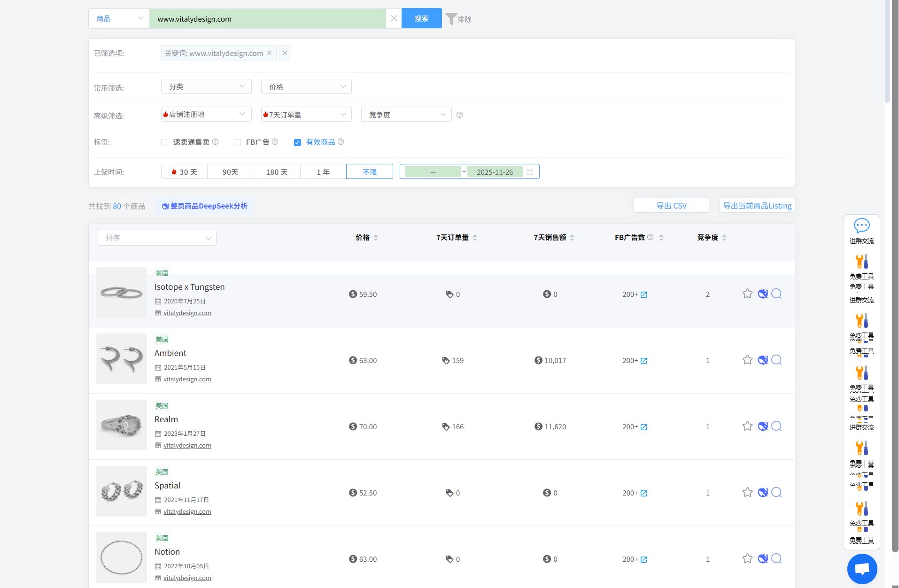Open calendar icon in date range field
Viewport: 899px width, 588px height.
[530, 172]
